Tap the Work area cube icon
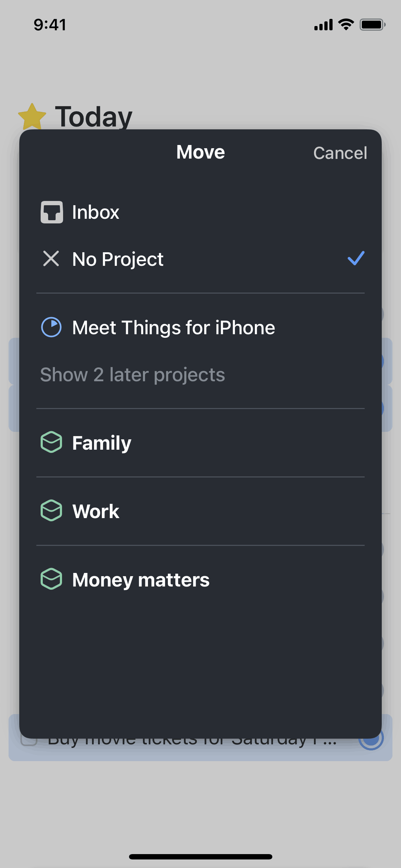The width and height of the screenshot is (401, 868). pos(51,511)
